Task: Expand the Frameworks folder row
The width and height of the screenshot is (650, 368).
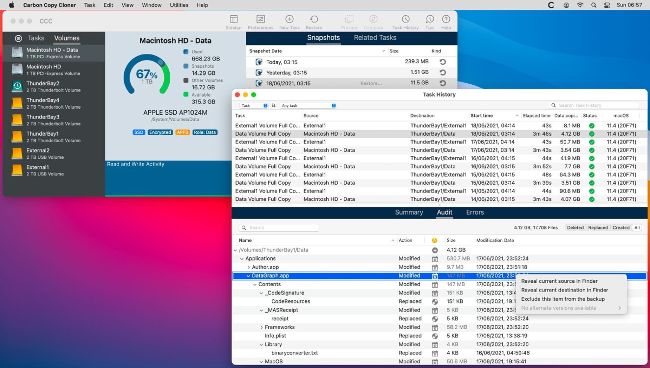Action: [x=262, y=327]
